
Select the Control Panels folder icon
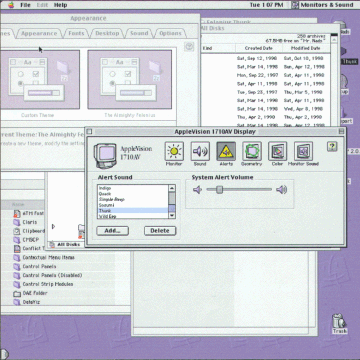click(x=17, y=267)
